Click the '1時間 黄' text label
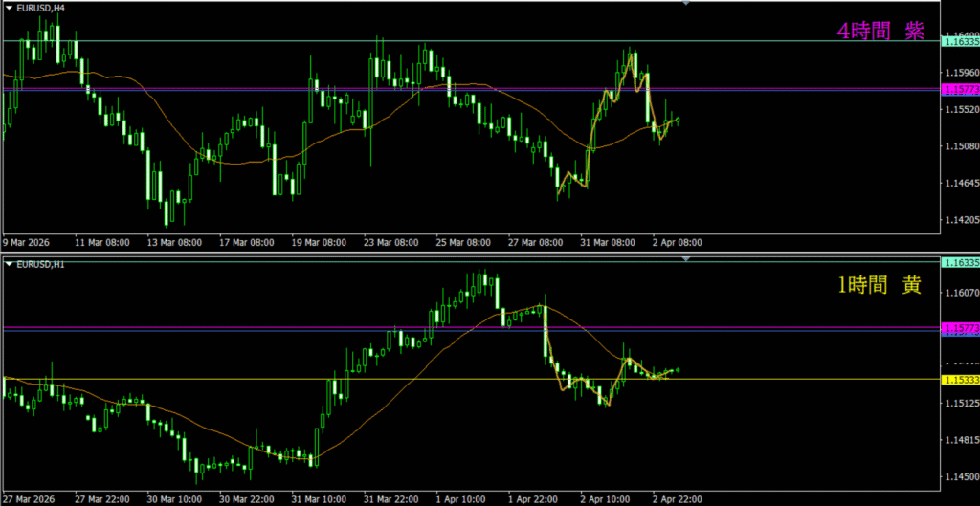This screenshot has width=980, height=506. click(880, 285)
